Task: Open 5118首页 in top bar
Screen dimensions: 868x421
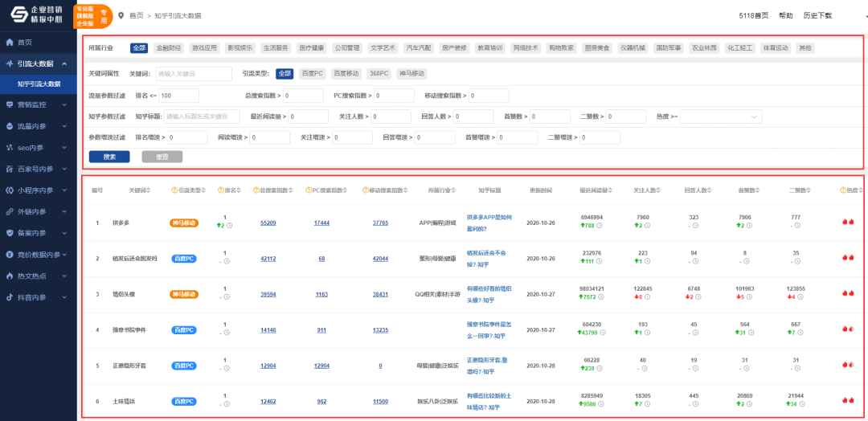Action: coord(753,15)
